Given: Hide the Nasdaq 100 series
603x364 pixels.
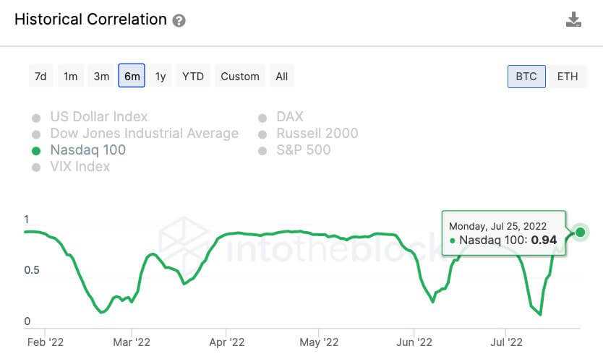Looking at the screenshot, I should (x=87, y=149).
